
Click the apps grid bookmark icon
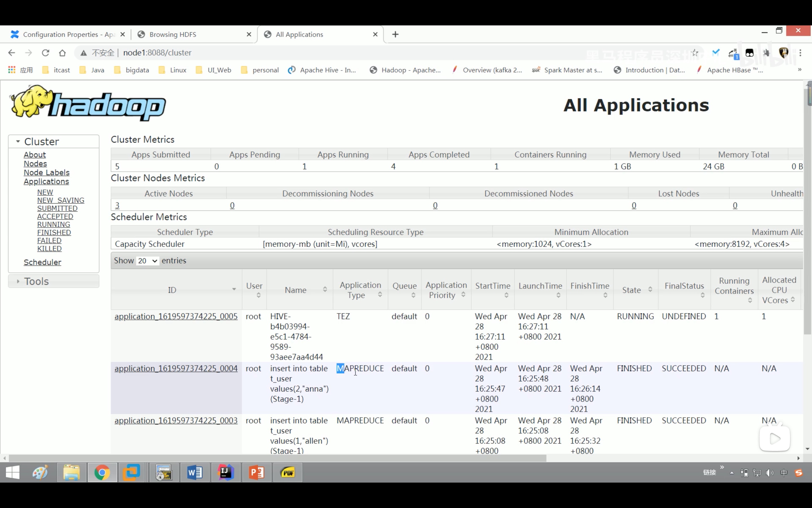pos(12,70)
